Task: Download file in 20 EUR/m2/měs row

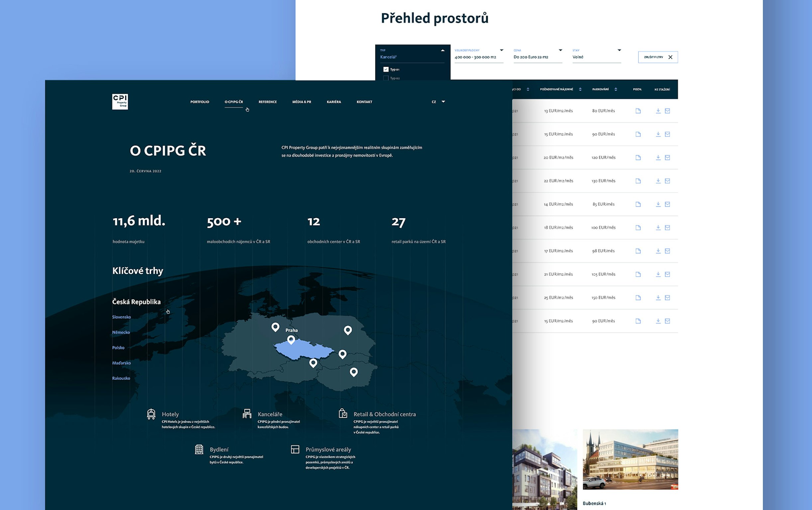Action: [x=658, y=157]
